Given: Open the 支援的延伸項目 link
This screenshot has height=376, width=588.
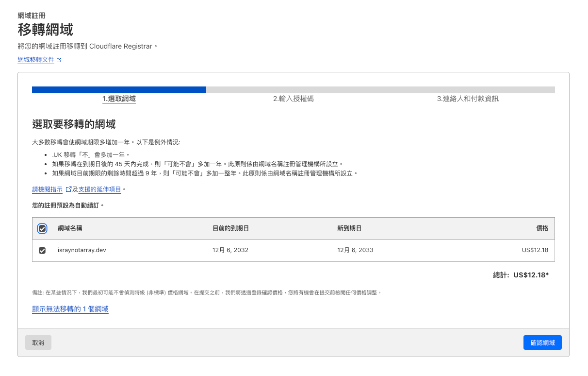Looking at the screenshot, I should click(99, 189).
